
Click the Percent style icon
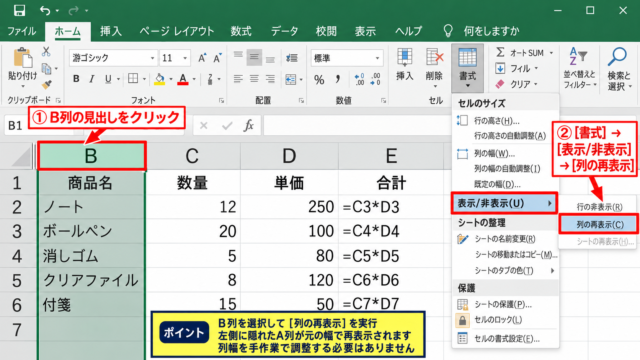(319, 79)
